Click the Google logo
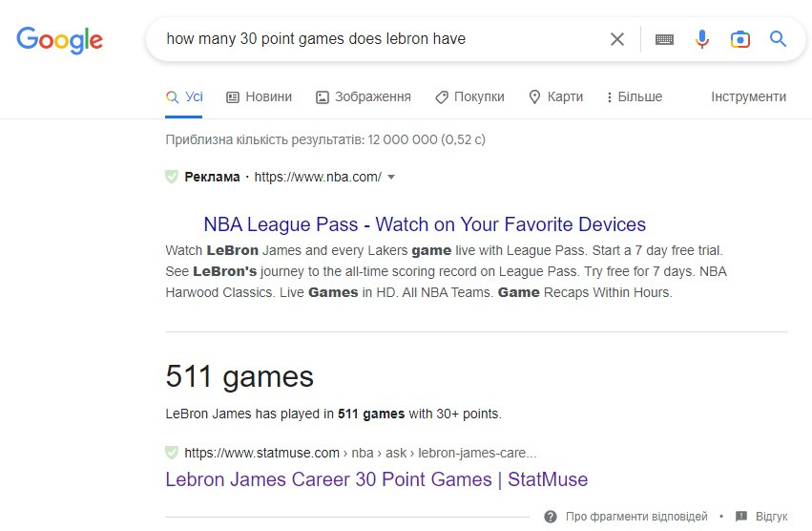Screen dimensions: 812x531 pyautogui.click(x=59, y=40)
